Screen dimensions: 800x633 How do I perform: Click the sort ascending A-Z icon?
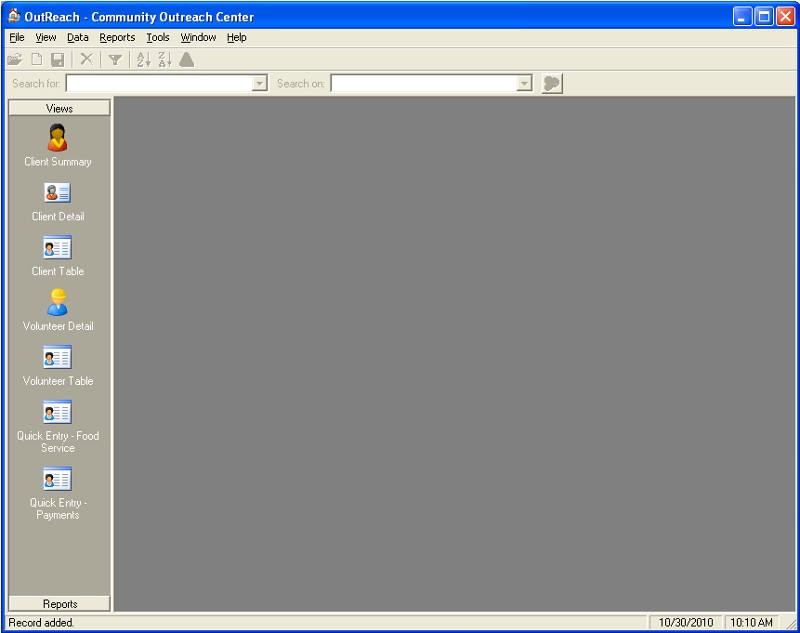pos(142,60)
